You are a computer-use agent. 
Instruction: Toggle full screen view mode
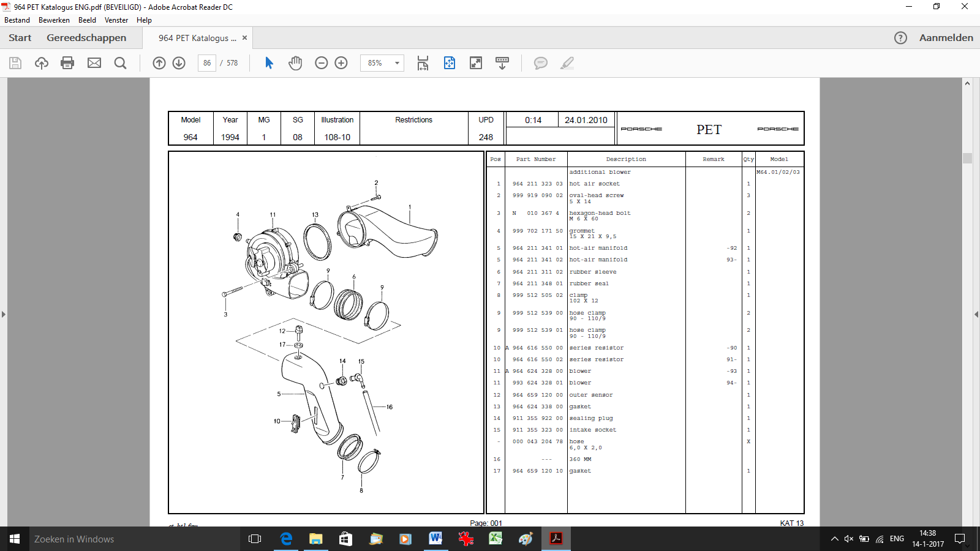(x=476, y=63)
